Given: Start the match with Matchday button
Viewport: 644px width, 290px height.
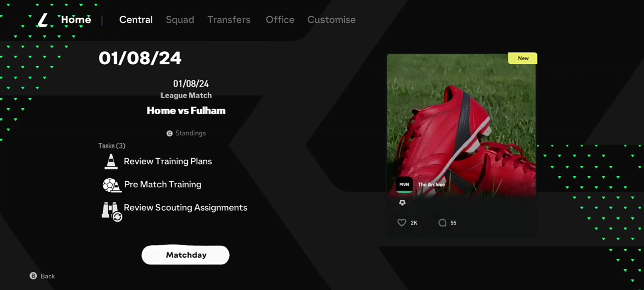Looking at the screenshot, I should 186,255.
